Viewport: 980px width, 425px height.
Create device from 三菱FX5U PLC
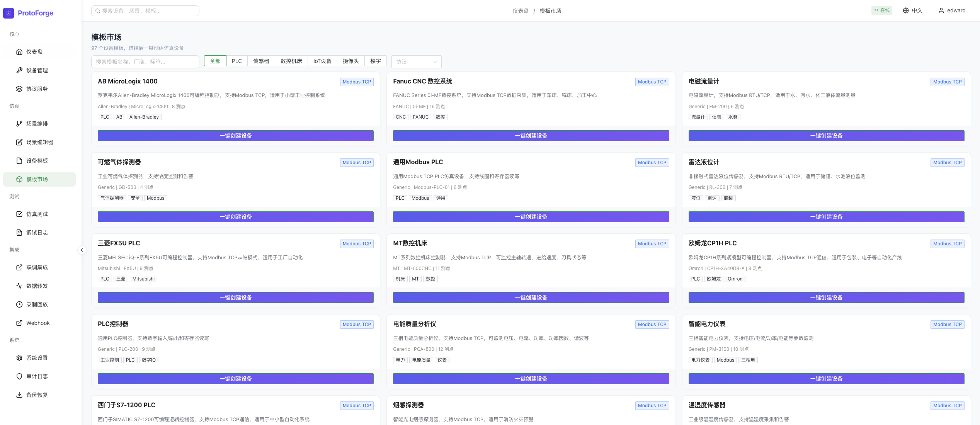(236, 297)
